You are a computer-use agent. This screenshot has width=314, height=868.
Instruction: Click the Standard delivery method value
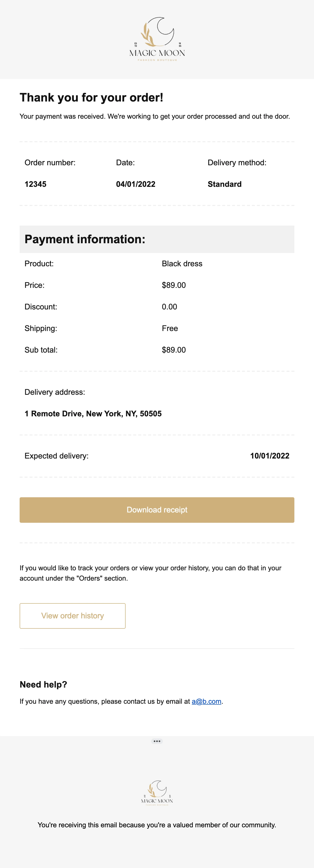225,184
